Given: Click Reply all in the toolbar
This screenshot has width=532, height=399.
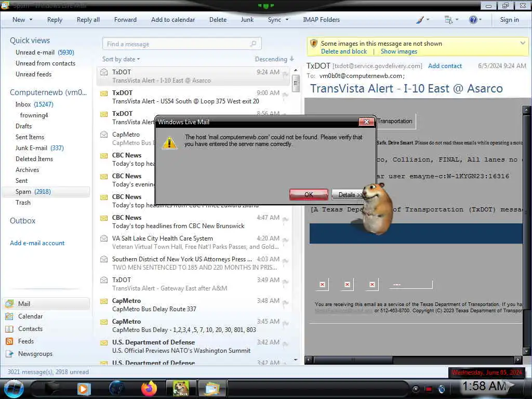Looking at the screenshot, I should click(88, 20).
